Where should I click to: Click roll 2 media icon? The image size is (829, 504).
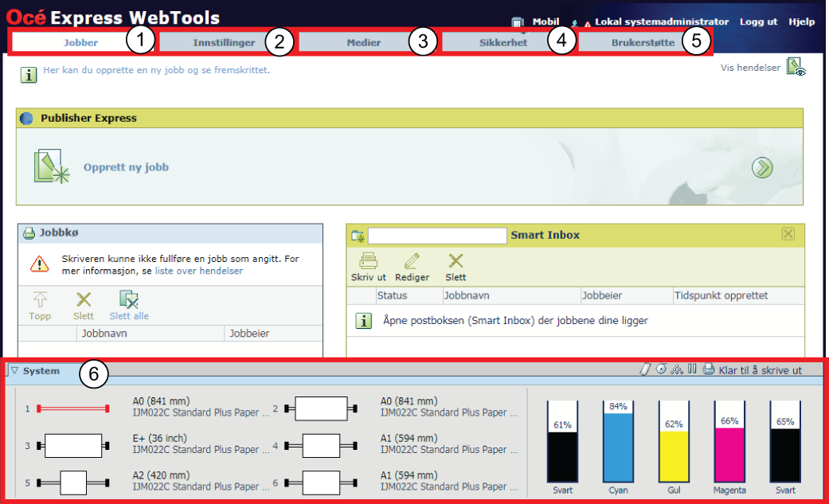point(321,408)
